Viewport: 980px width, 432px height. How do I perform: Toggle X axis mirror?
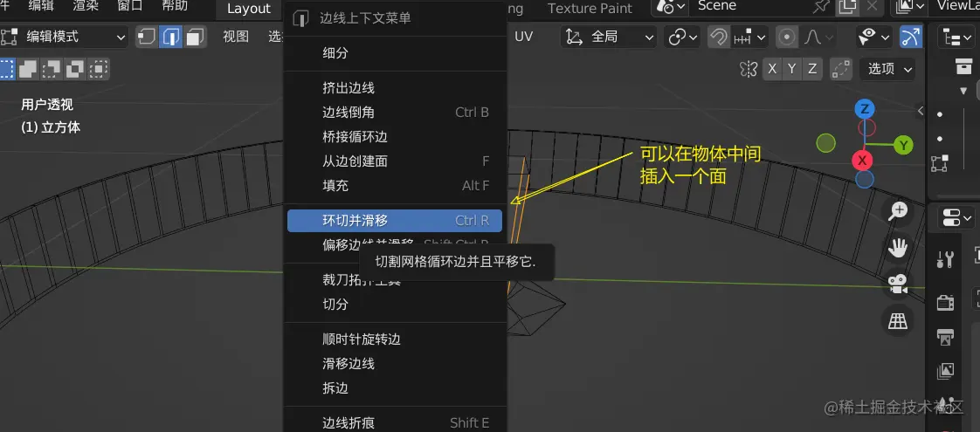tap(772, 69)
